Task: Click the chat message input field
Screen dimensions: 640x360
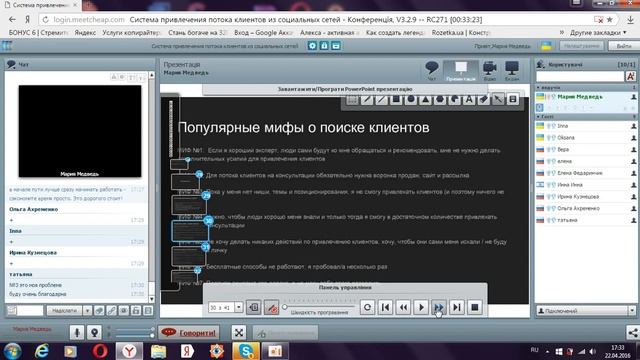Action: (x=30, y=311)
